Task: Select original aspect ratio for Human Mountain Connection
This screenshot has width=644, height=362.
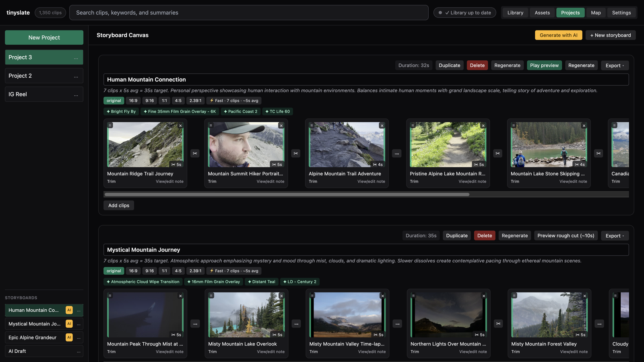Action: pyautogui.click(x=114, y=101)
